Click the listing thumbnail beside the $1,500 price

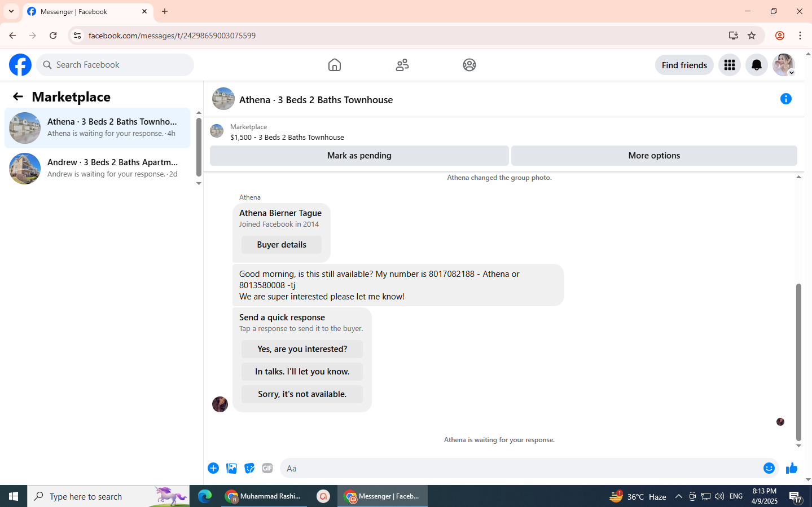(217, 131)
